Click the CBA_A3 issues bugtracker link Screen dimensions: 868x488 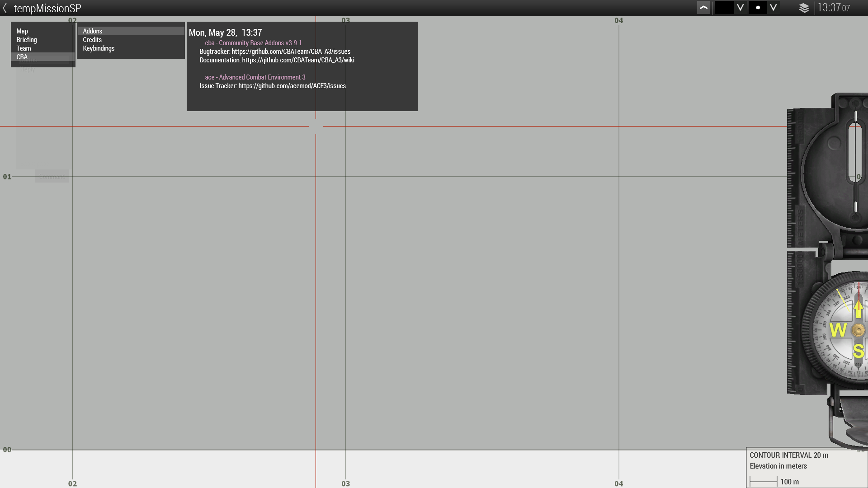click(291, 52)
